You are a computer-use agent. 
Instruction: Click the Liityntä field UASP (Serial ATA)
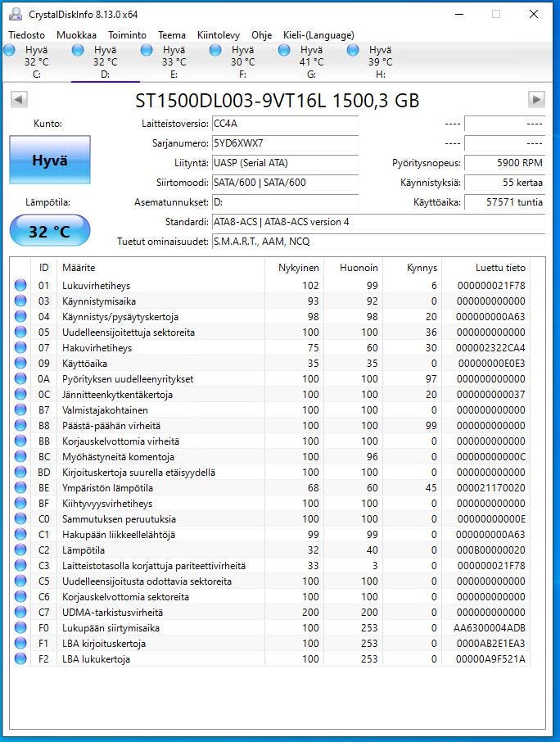click(285, 163)
